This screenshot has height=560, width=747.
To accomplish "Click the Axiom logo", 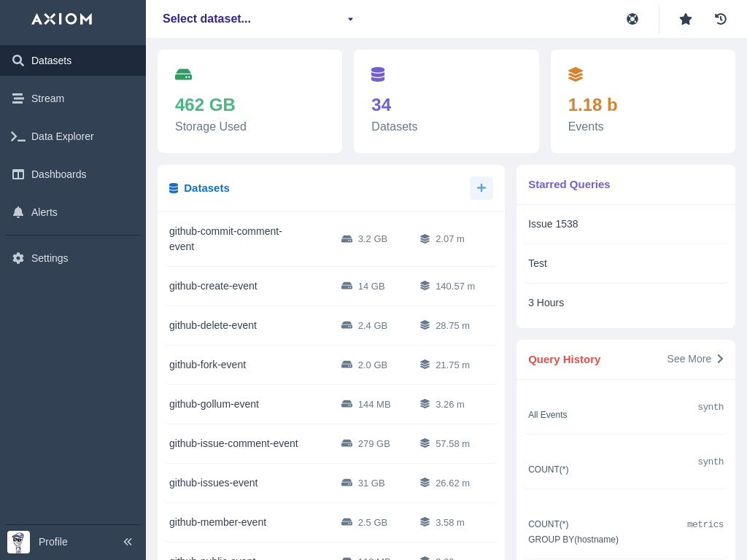I will (61, 19).
